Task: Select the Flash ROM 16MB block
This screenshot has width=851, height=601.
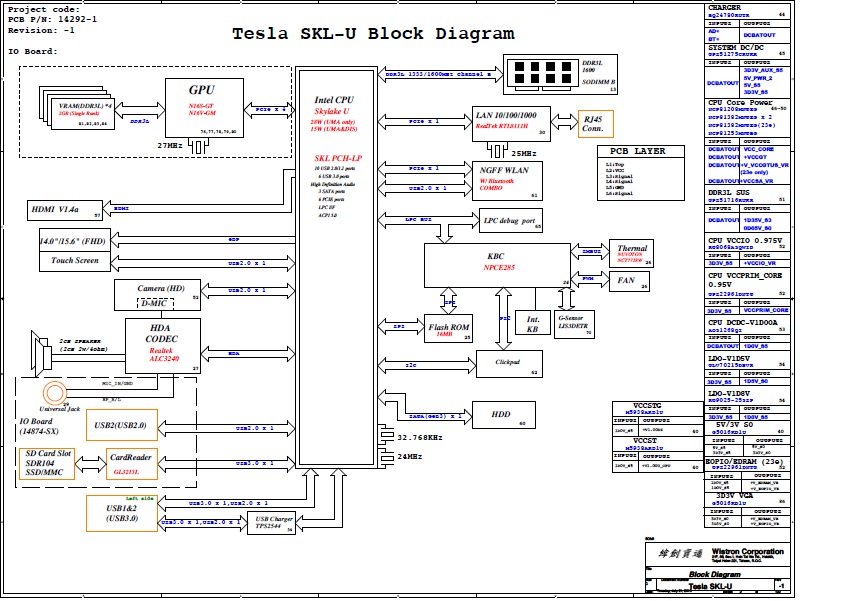Action: coord(448,328)
